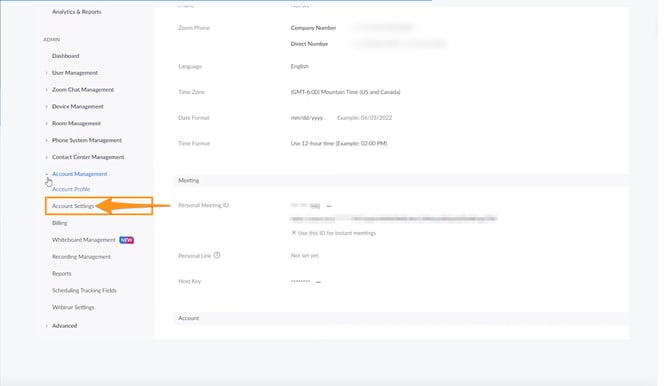Go to Billing
The image size is (670, 386).
click(60, 223)
